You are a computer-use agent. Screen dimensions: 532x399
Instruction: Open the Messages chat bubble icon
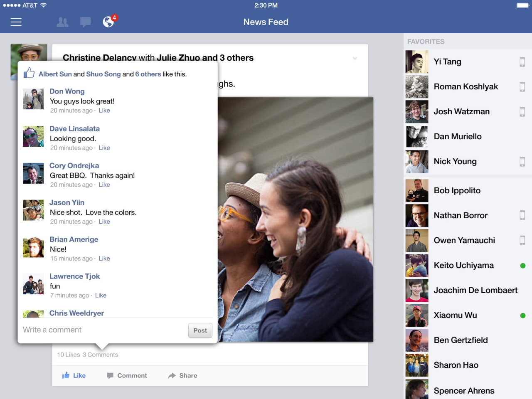click(x=85, y=22)
